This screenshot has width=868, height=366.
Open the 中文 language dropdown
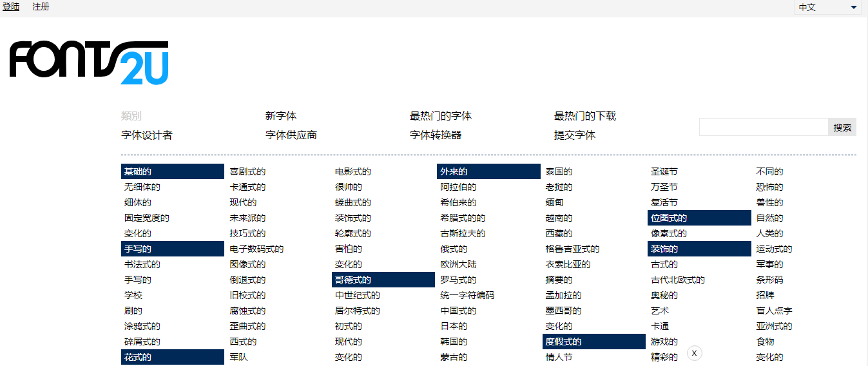click(827, 8)
